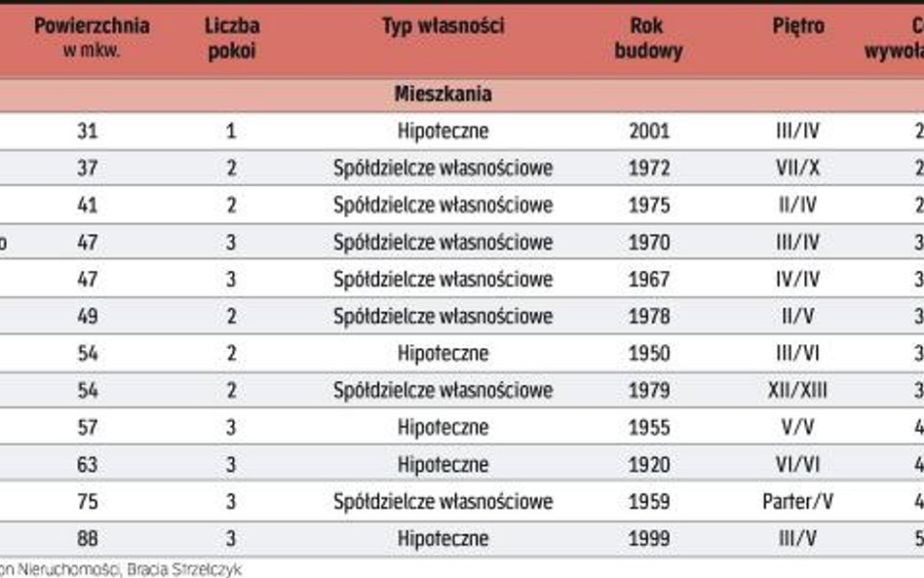Screen dimensions: 924x578
Task: Select the VII/X floor cell
Action: click(798, 168)
